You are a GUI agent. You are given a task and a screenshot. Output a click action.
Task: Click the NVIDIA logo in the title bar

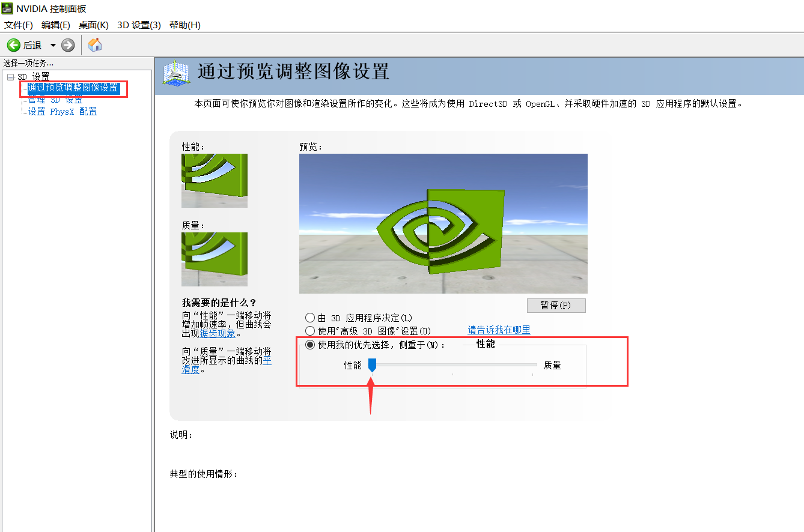pos(7,8)
